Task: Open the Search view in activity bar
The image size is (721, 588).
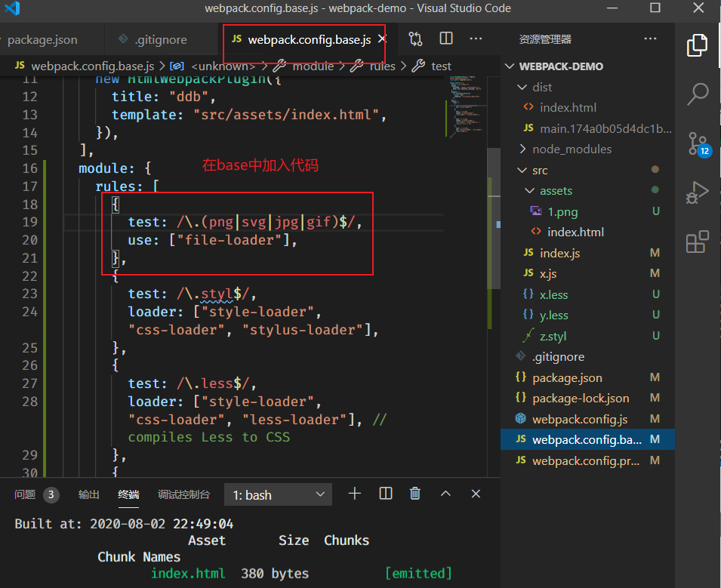Action: point(697,94)
